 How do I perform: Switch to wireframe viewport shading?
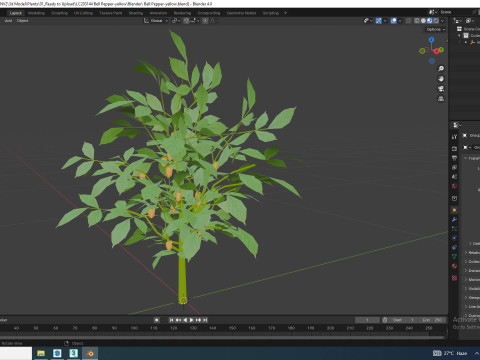tap(417, 21)
